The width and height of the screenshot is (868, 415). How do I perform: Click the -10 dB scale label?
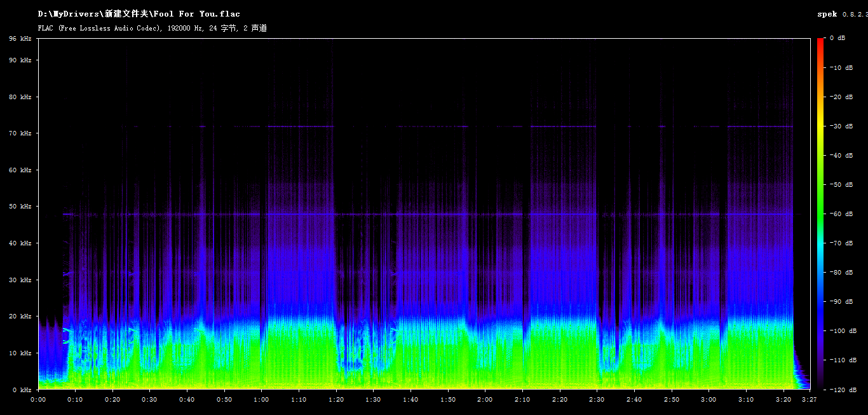(x=840, y=68)
